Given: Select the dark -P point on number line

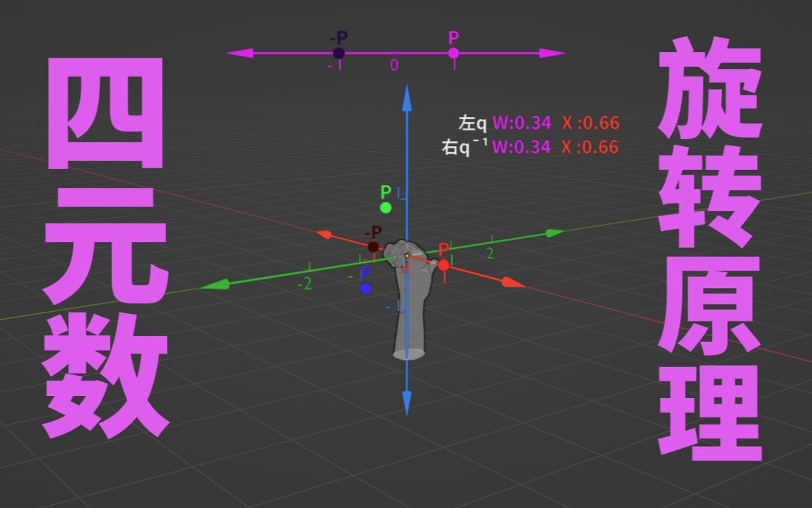Looking at the screenshot, I should point(339,54).
